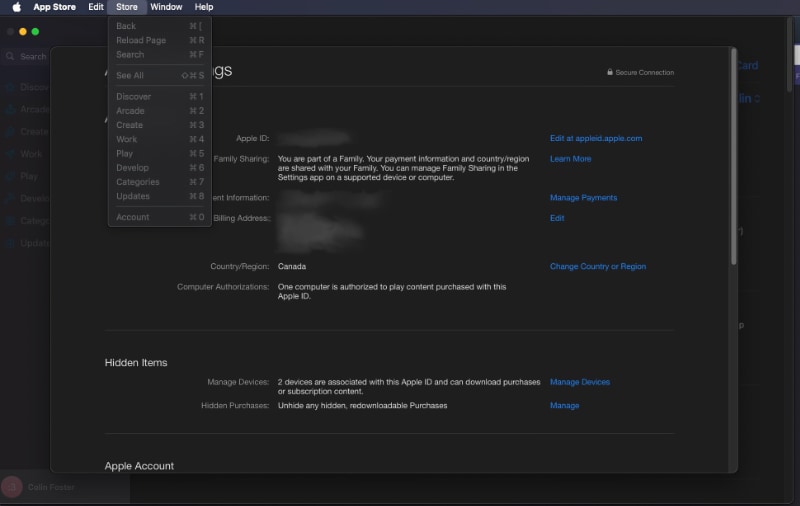The width and height of the screenshot is (800, 506).
Task: Open the Apple menu icon
Action: point(16,7)
